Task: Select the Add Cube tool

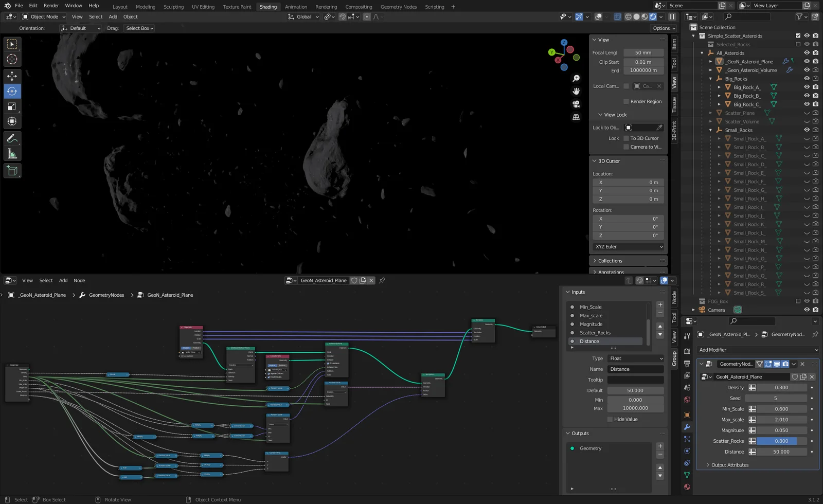Action: click(x=12, y=171)
